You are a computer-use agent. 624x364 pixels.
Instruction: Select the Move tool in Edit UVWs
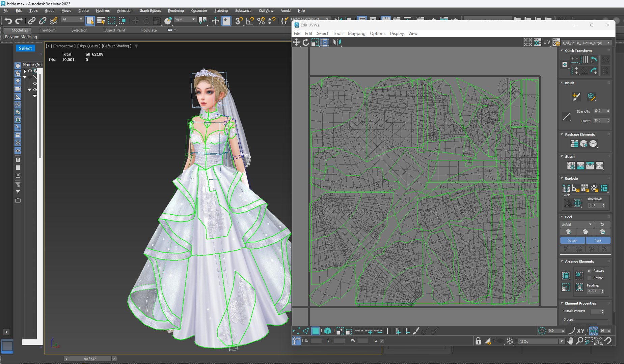click(296, 42)
